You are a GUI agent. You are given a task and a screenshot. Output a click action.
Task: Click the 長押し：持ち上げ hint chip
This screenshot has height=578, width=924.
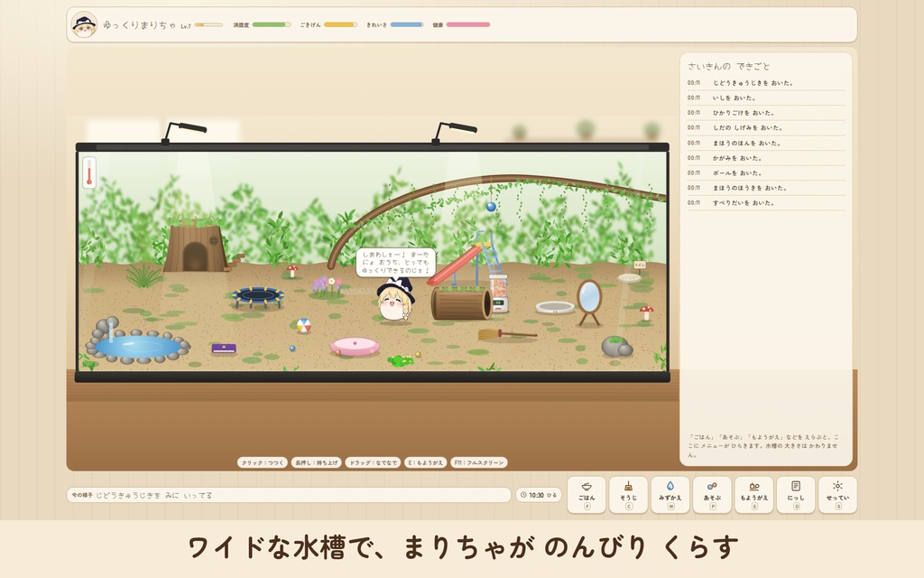click(x=317, y=462)
